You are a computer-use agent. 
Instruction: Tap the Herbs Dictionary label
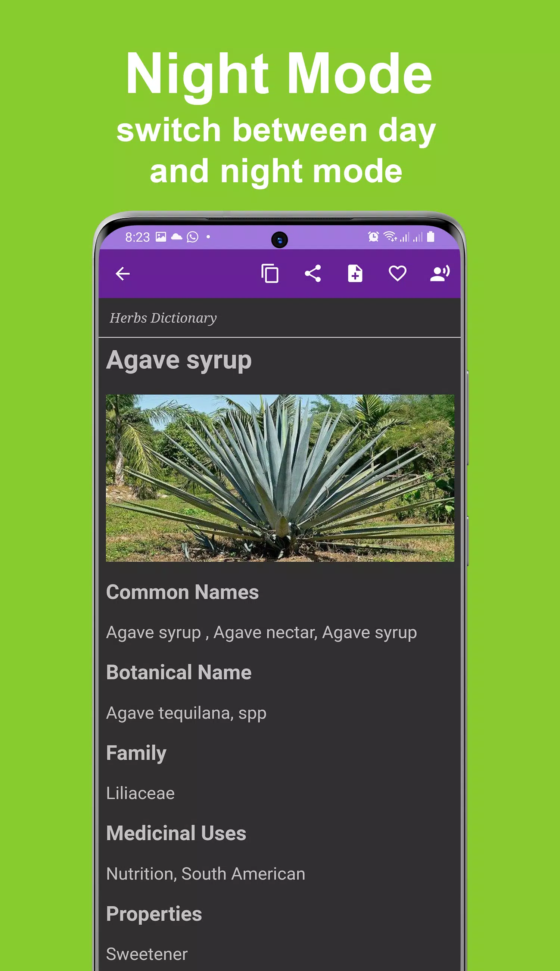163,318
